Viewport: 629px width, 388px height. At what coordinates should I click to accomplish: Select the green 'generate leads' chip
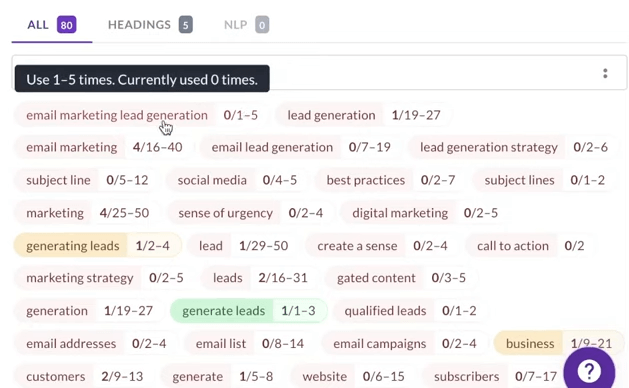(x=249, y=311)
